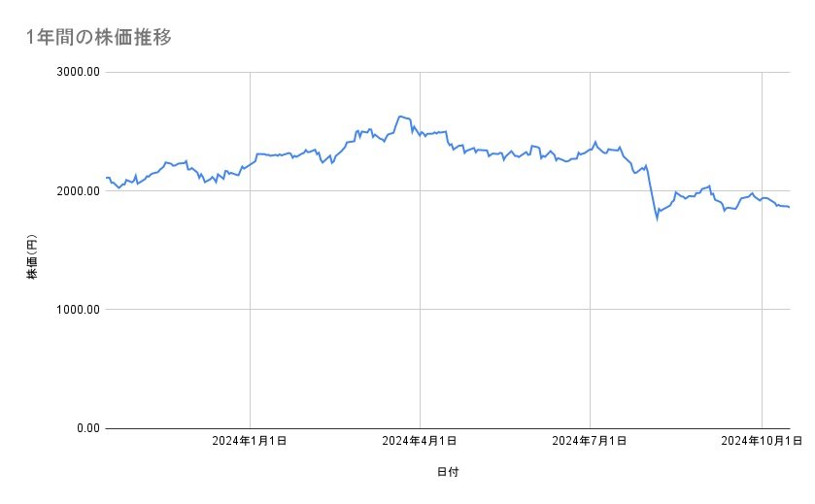The width and height of the screenshot is (815, 504).
Task: Click the highest peak of the stock line
Action: 400,116
